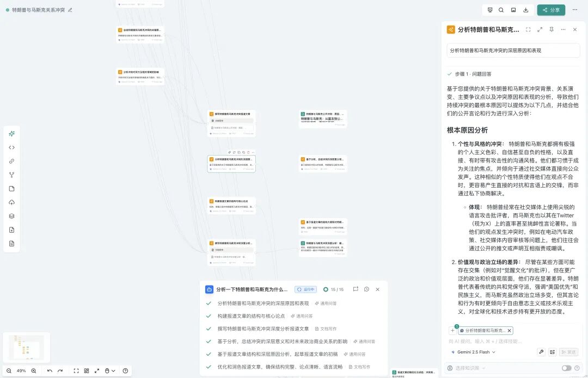Screen dimensions: 588x378
Task: Click step 优化和润色报道文章
Action: point(280,367)
